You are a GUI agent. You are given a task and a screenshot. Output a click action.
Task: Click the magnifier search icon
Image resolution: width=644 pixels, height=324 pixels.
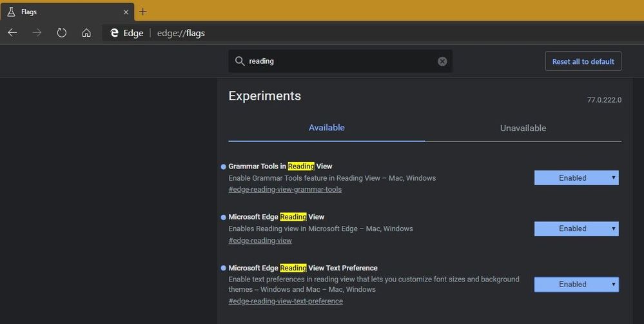pos(240,61)
